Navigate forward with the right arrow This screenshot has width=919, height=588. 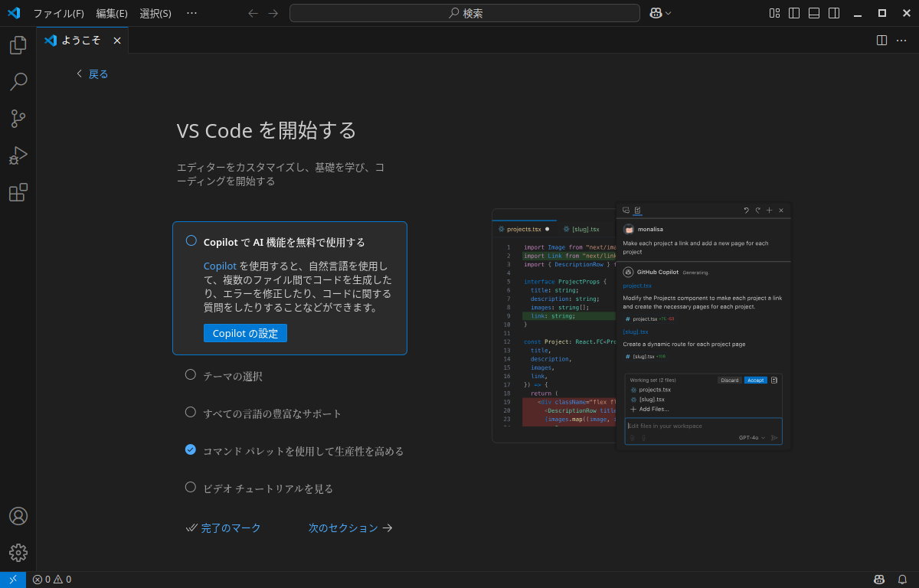273,13
